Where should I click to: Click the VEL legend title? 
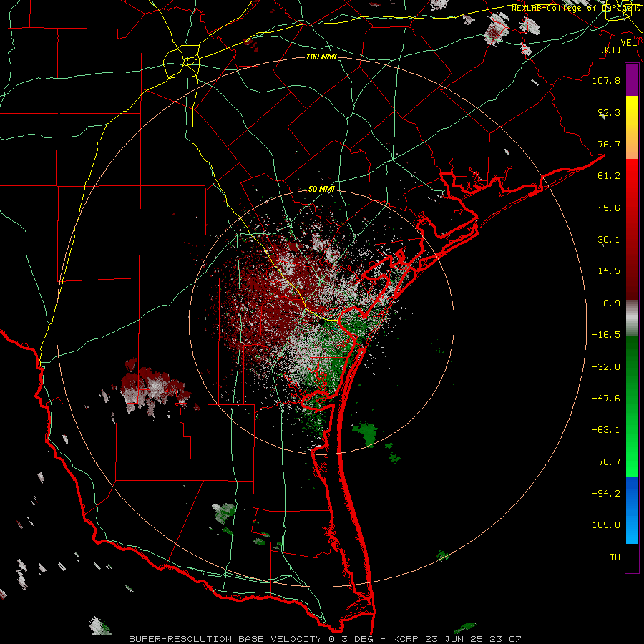(x=629, y=43)
